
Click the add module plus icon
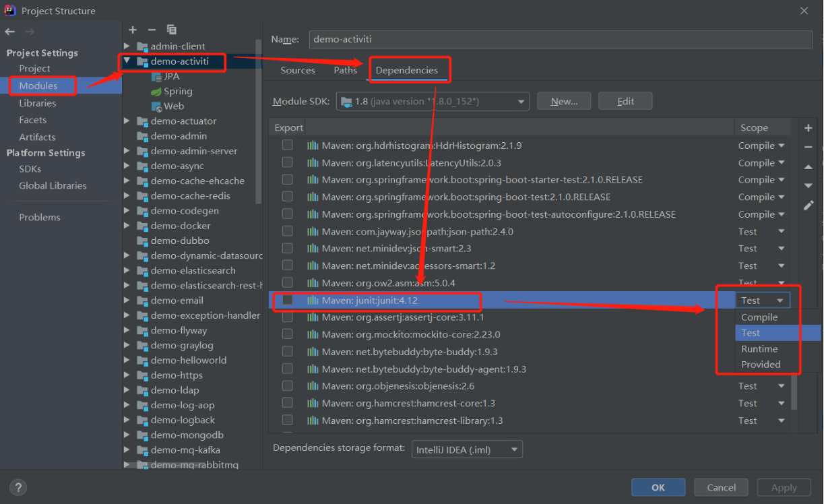click(132, 30)
